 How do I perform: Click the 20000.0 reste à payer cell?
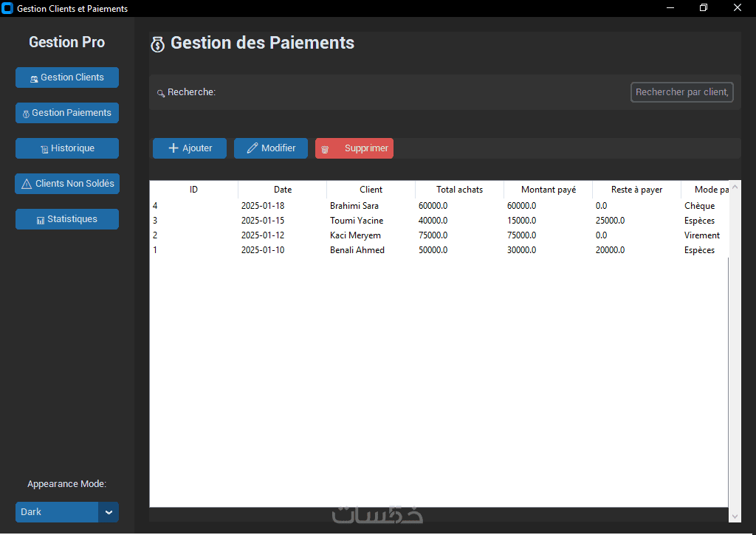(610, 250)
